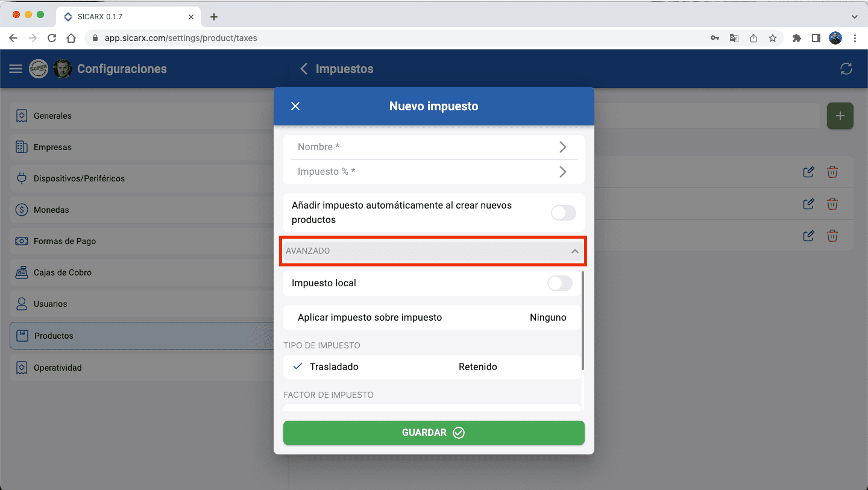Click the last row edit pencil icon
This screenshot has height=490, width=868.
pyautogui.click(x=808, y=236)
